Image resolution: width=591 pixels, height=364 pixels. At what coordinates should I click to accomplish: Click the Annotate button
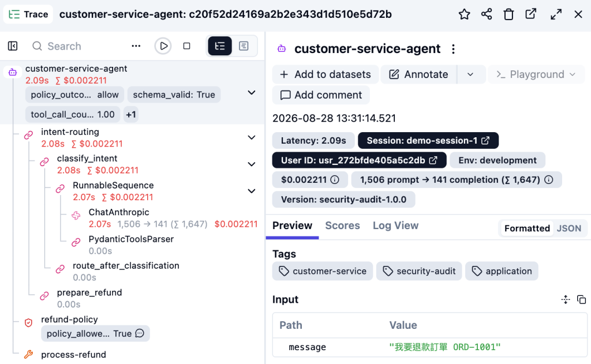click(x=419, y=74)
